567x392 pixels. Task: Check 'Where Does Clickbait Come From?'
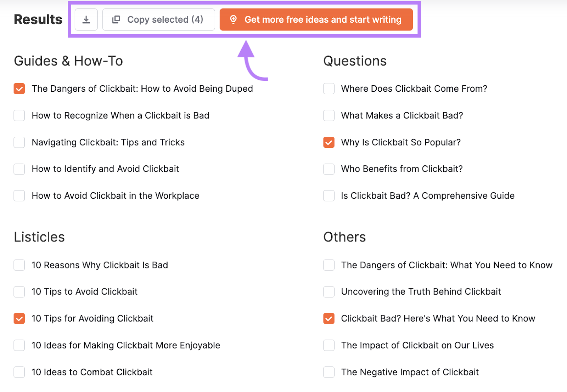[329, 89]
